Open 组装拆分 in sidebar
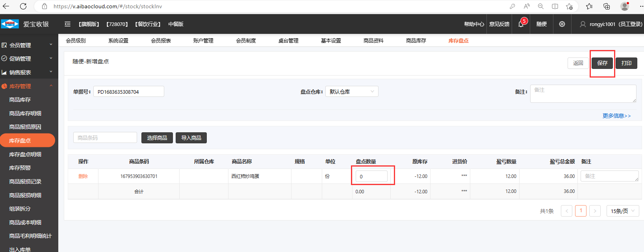 [x=20, y=209]
